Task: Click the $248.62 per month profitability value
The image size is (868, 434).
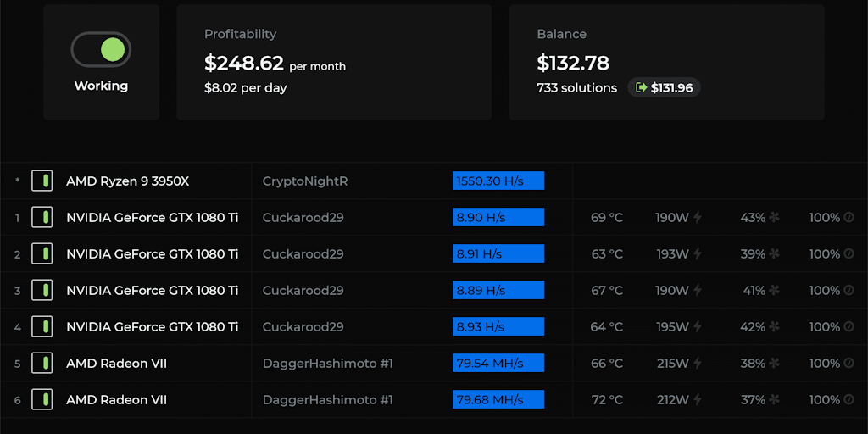Action: [275, 64]
